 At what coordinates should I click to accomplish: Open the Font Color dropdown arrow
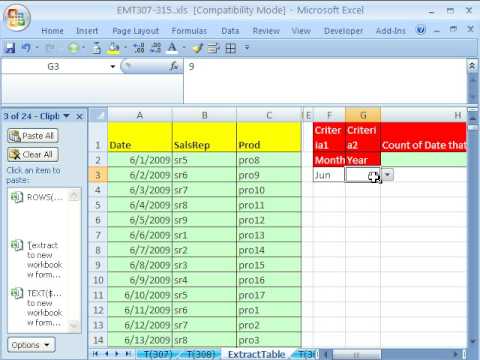(184, 48)
